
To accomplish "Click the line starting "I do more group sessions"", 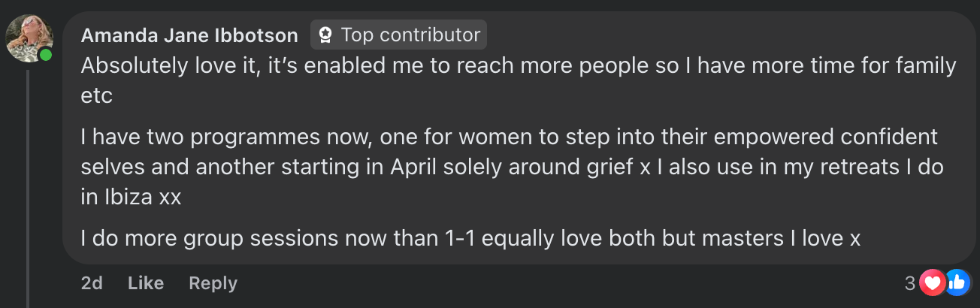I will click(x=470, y=238).
